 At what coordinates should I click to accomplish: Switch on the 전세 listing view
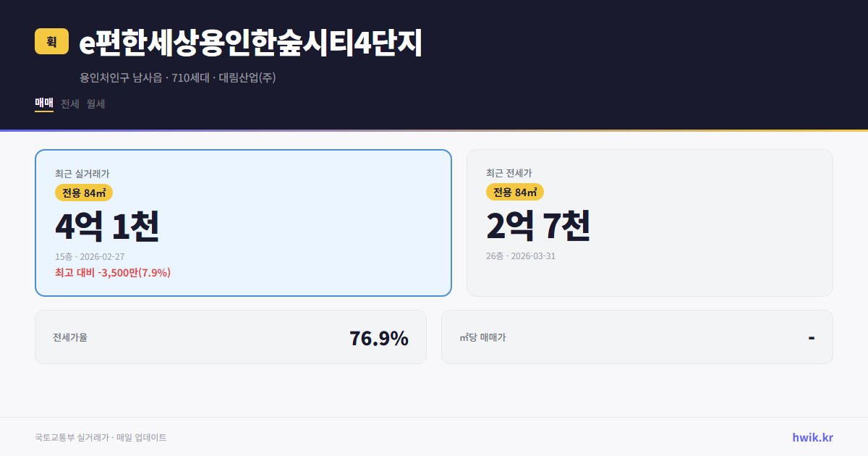[x=69, y=104]
